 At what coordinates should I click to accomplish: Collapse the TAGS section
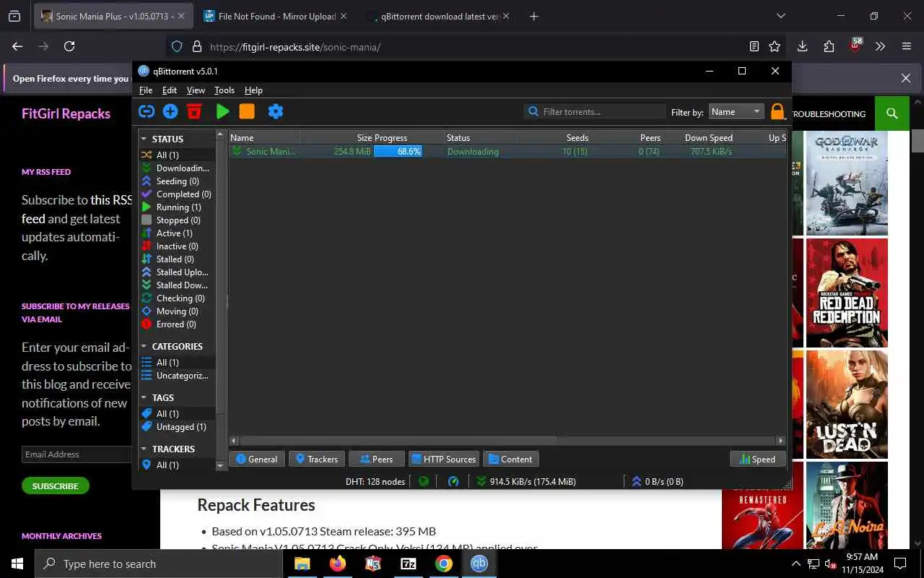pos(144,397)
